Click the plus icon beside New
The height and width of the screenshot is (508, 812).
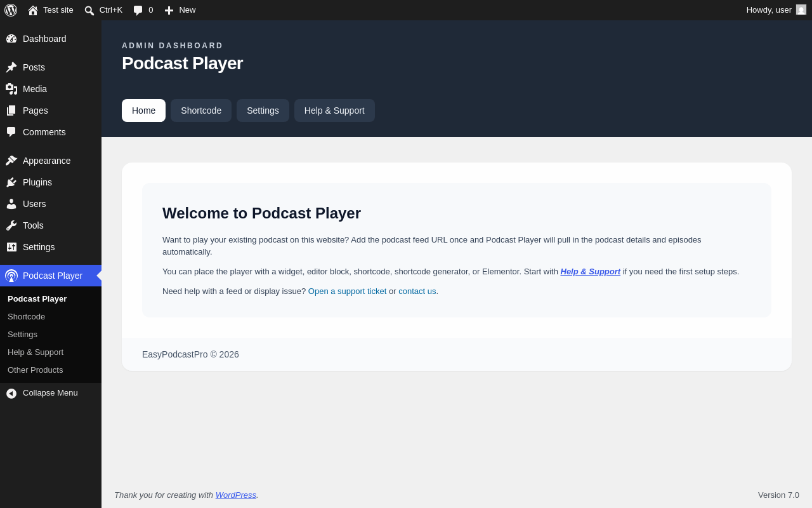point(169,10)
